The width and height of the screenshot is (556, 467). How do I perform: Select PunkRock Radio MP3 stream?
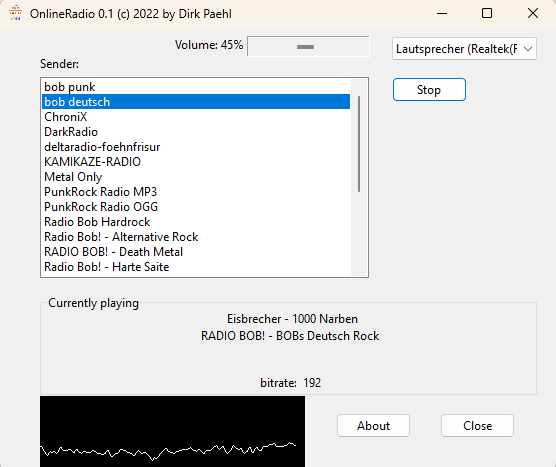tap(196, 192)
